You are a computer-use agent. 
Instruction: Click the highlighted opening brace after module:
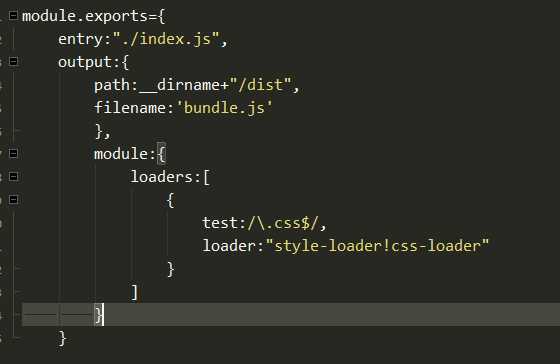[161, 154]
